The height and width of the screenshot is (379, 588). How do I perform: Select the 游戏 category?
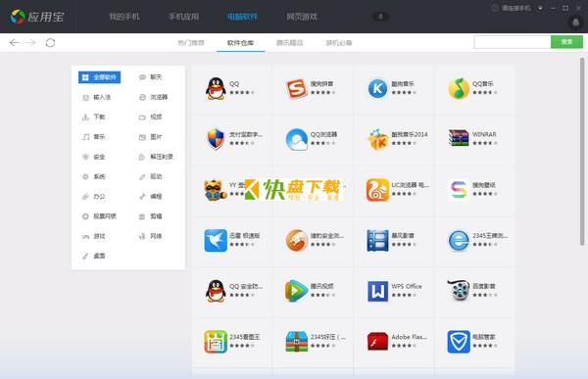(94, 236)
